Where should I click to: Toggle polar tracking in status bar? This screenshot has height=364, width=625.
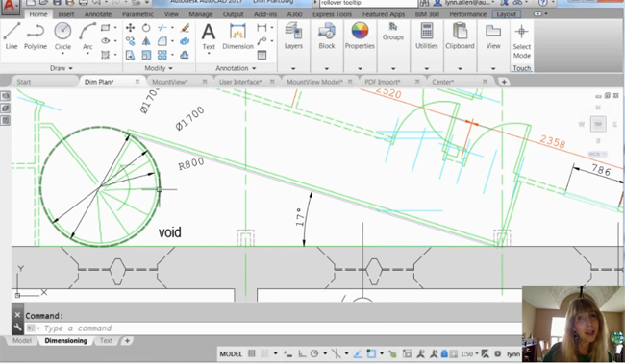314,353
